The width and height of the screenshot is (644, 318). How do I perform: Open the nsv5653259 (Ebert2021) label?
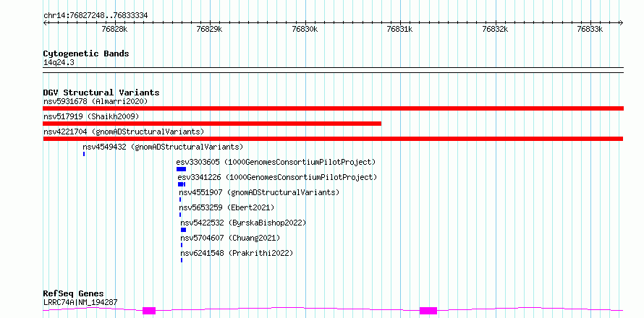(x=226, y=207)
